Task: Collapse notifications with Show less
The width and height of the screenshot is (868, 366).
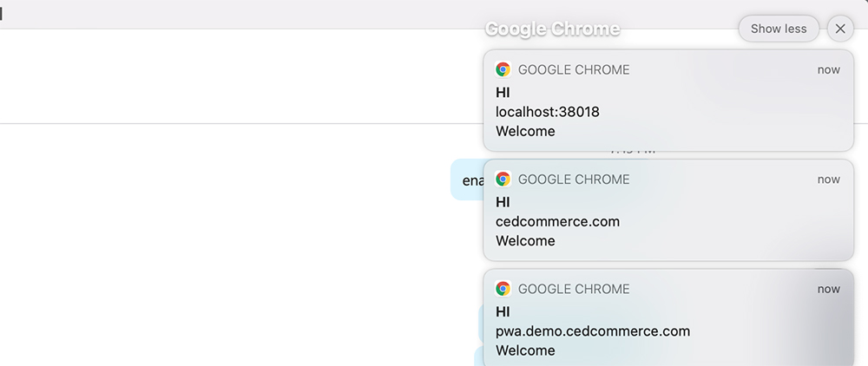Action: coord(779,29)
